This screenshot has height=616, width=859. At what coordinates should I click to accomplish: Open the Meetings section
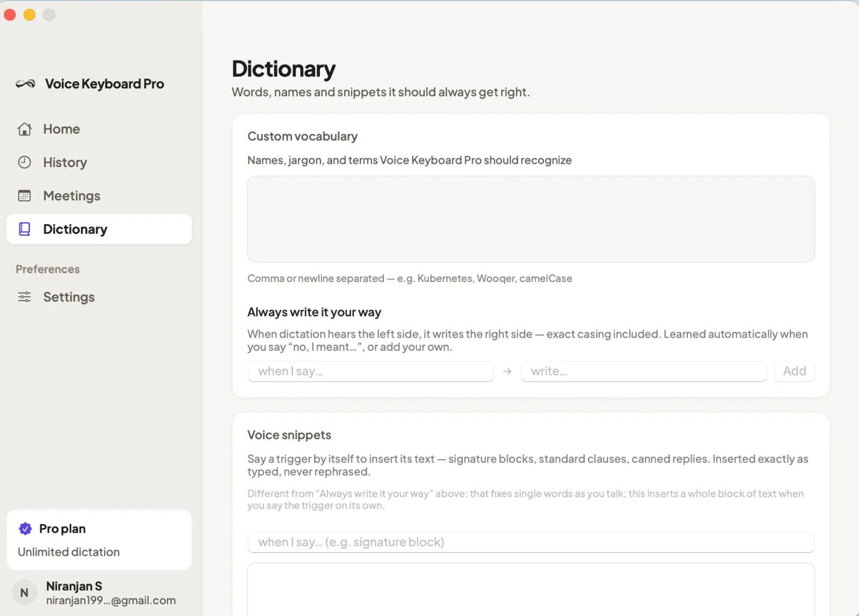coord(99,195)
